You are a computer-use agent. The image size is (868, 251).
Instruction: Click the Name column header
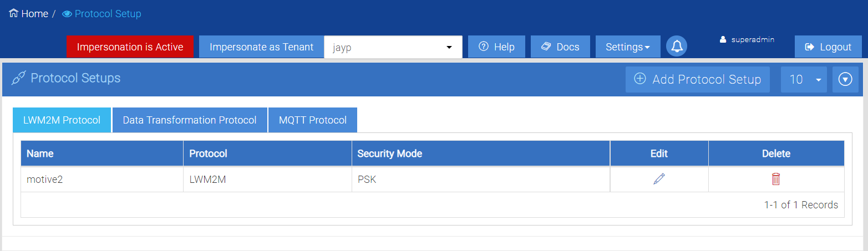pos(39,153)
